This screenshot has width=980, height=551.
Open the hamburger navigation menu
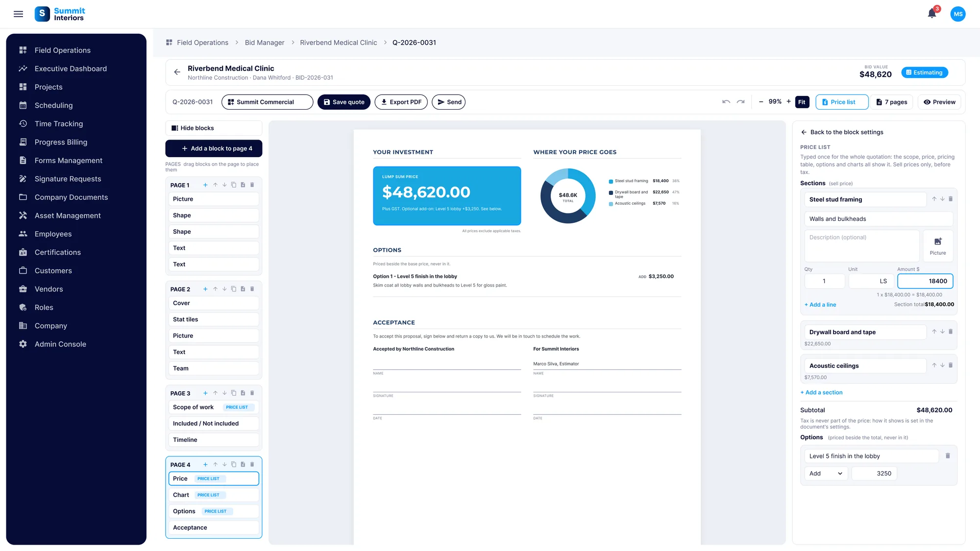[x=18, y=14]
